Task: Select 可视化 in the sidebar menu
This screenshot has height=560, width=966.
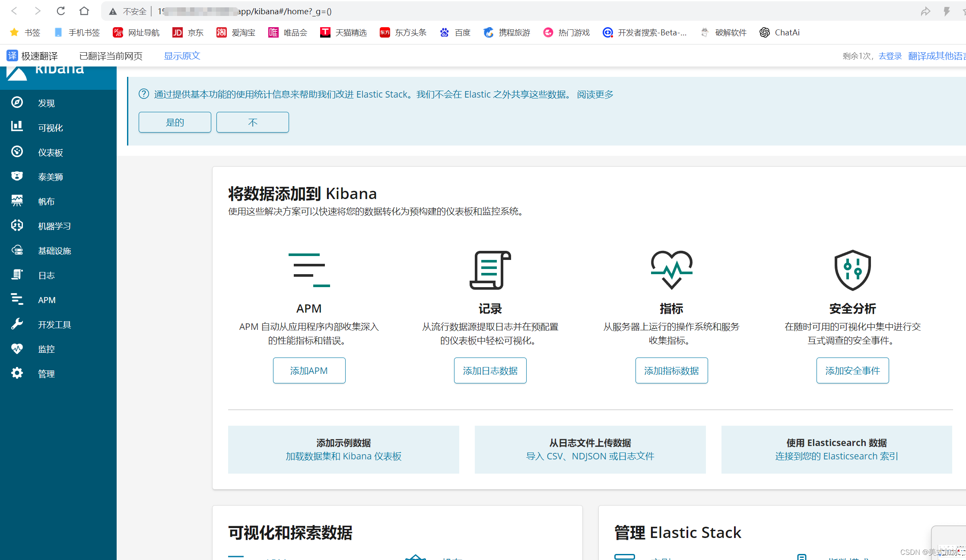Action: [51, 128]
